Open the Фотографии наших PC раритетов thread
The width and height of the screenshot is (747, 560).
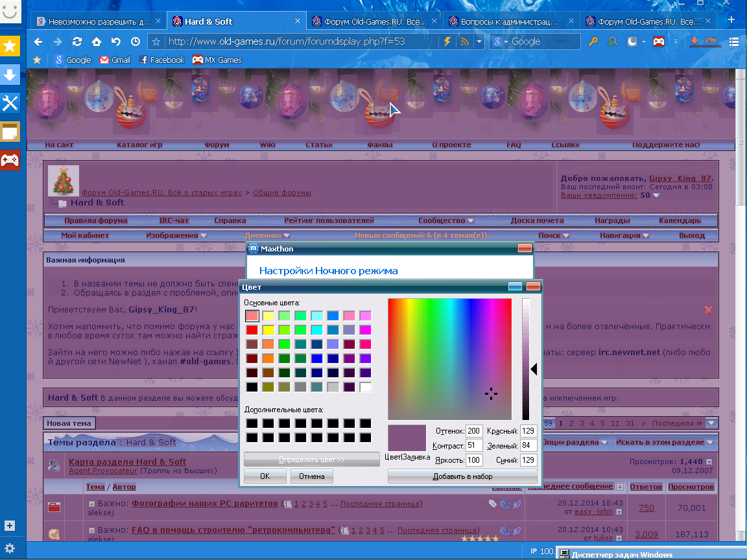pos(204,504)
